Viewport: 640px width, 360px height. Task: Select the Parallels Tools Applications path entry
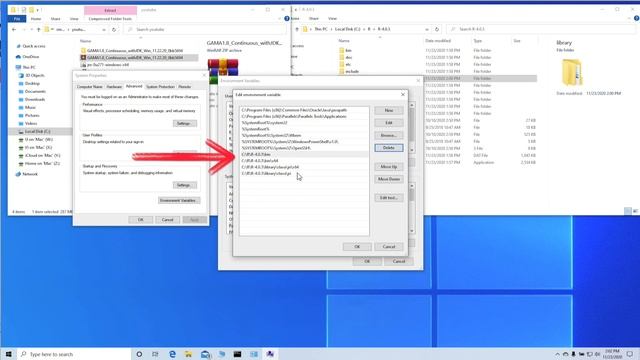pyautogui.click(x=304, y=116)
